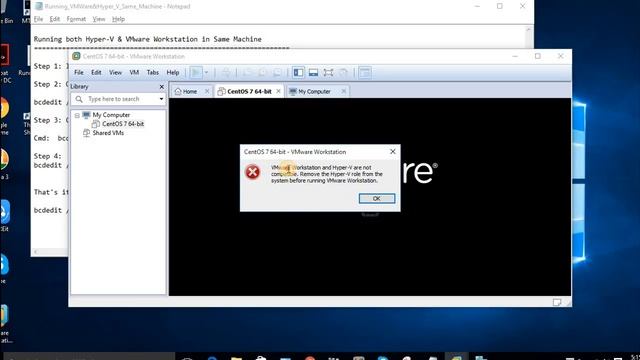This screenshot has width=640, height=360.
Task: Close the VMware Workstation window
Action: 560,56
